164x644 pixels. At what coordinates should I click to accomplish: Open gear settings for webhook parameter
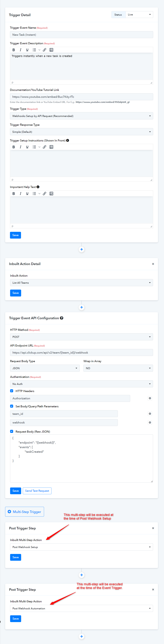pyautogui.click(x=150, y=423)
